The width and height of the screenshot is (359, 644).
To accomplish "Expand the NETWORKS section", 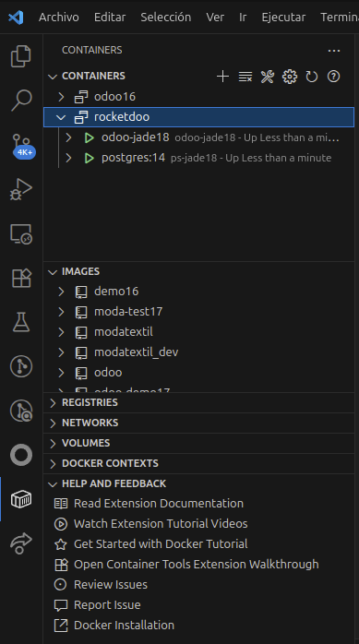I will 53,423.
